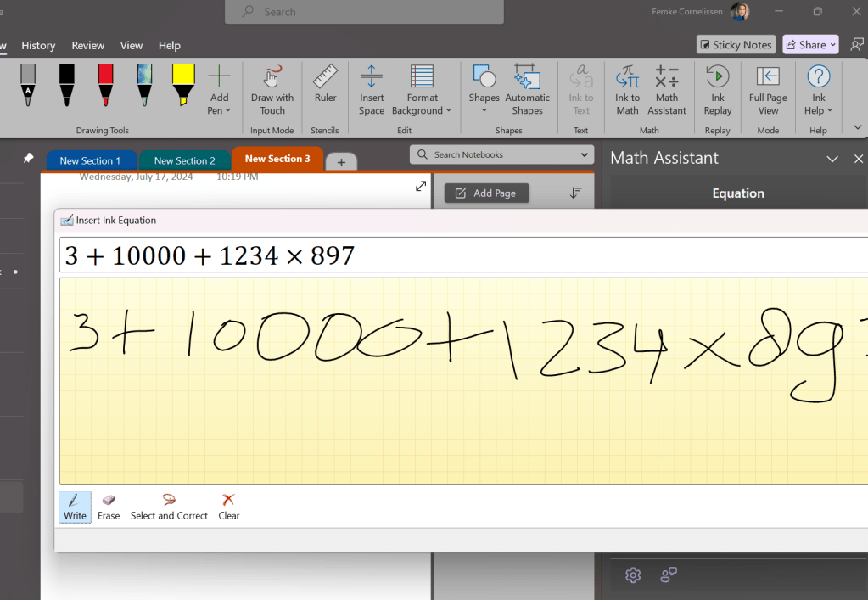
Task: Activate the Write mode in ink equation
Action: (x=75, y=507)
